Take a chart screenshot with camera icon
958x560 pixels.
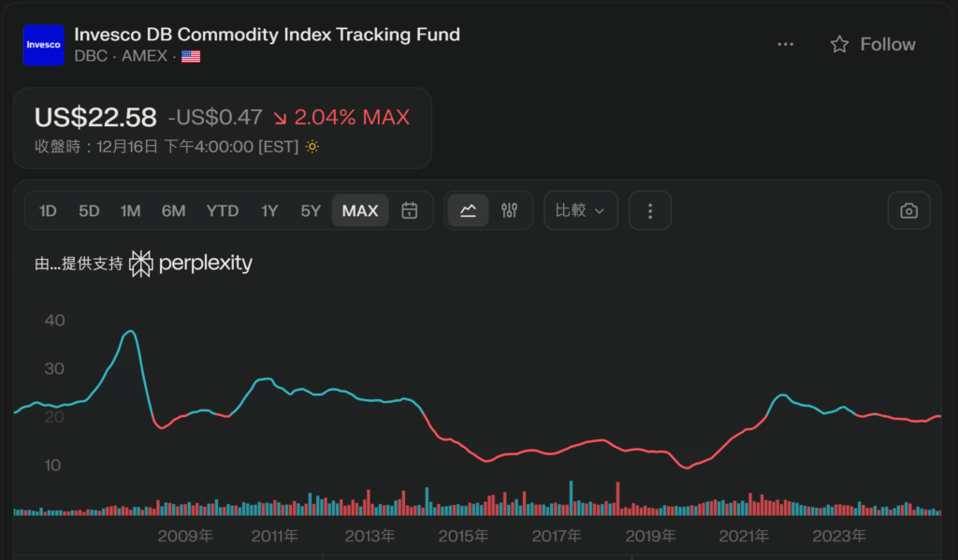[x=908, y=210]
